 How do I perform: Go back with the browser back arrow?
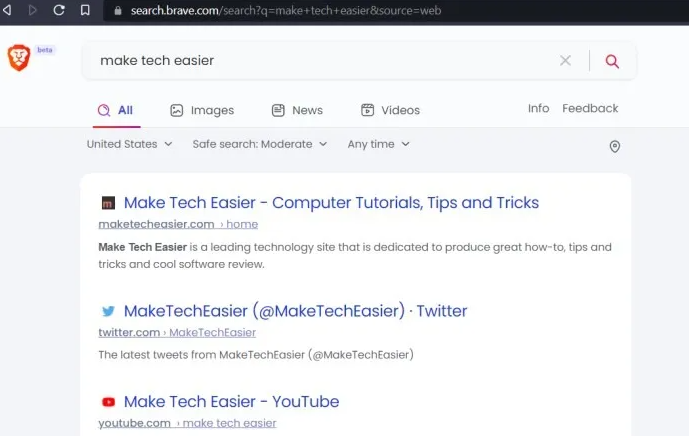pos(7,10)
